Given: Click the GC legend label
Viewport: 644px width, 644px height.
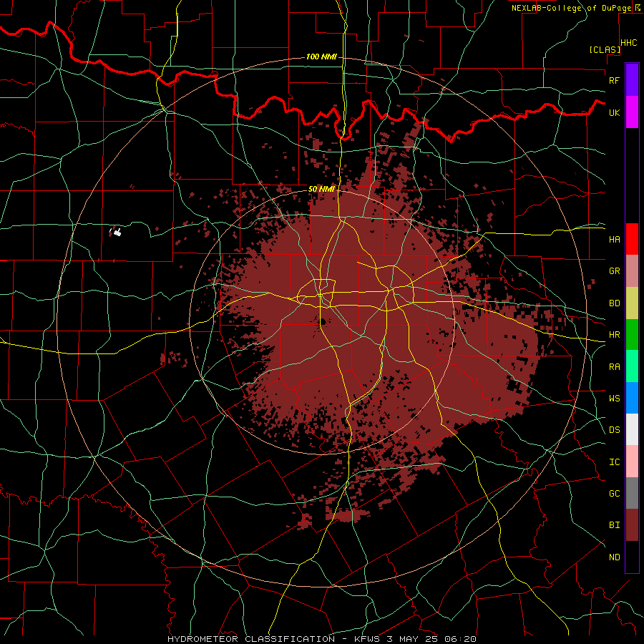Looking at the screenshot, I should coord(614,494).
